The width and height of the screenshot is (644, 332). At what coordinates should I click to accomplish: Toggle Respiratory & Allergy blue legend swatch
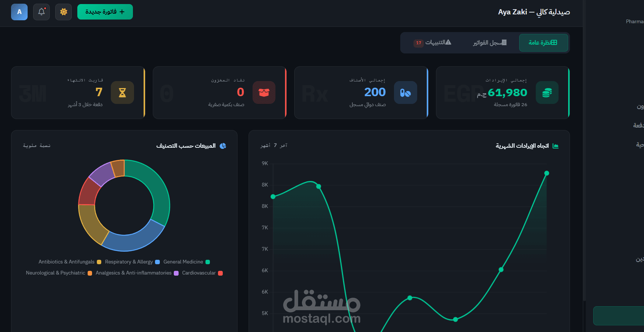[x=158, y=262]
